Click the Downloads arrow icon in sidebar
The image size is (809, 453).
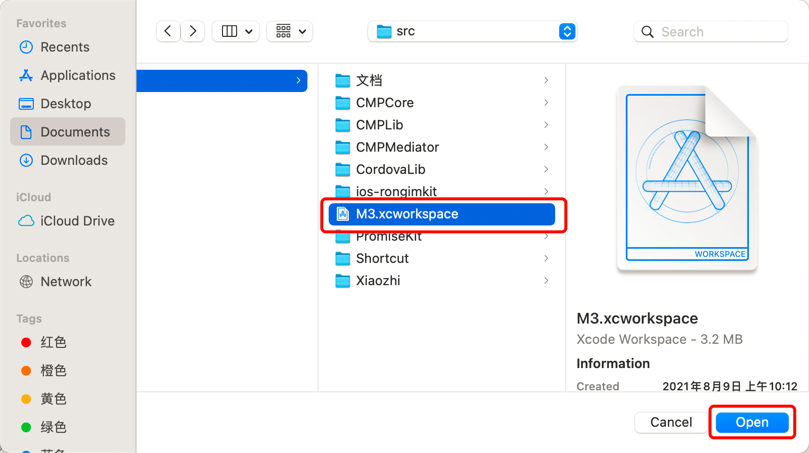click(26, 160)
